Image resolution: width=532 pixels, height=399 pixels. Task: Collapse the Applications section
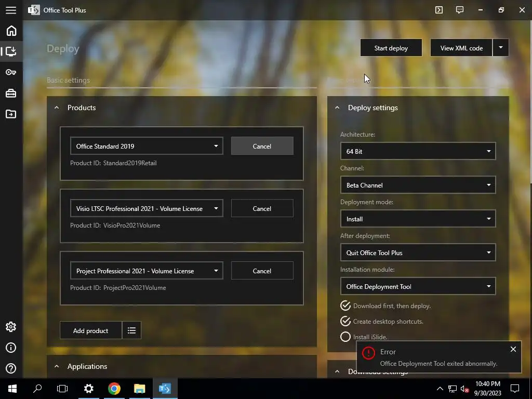(x=57, y=366)
